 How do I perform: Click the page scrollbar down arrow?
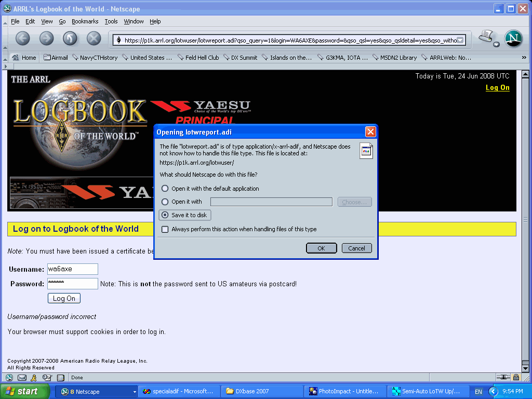click(525, 368)
